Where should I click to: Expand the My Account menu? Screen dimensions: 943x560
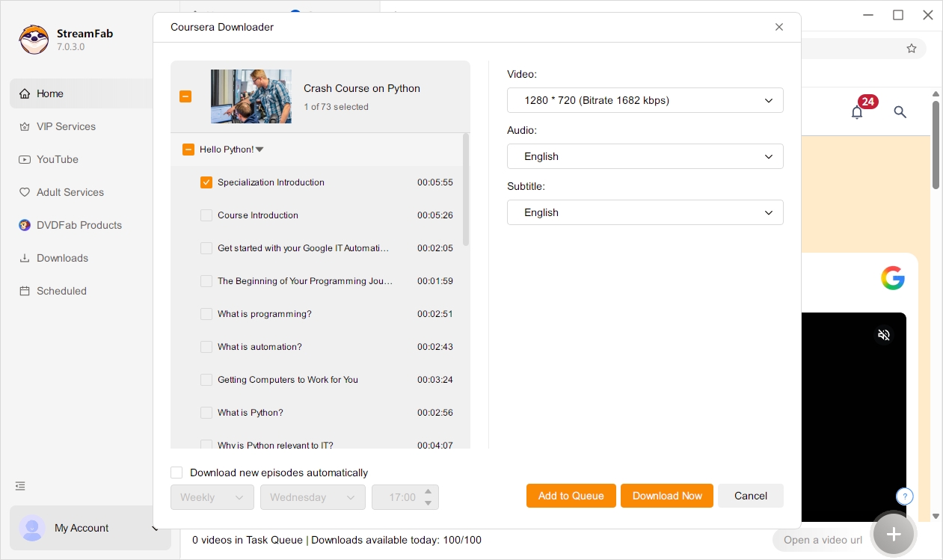point(155,529)
